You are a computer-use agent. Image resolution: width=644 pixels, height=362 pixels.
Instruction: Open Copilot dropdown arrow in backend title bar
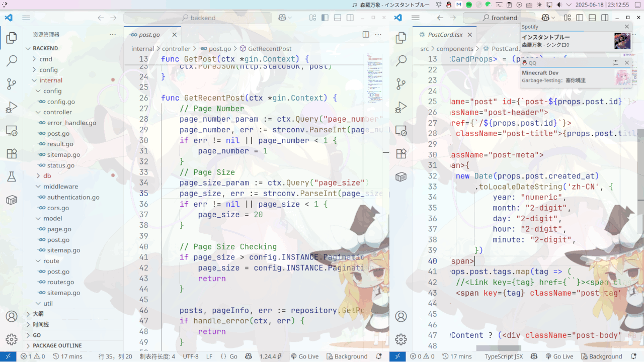click(290, 18)
